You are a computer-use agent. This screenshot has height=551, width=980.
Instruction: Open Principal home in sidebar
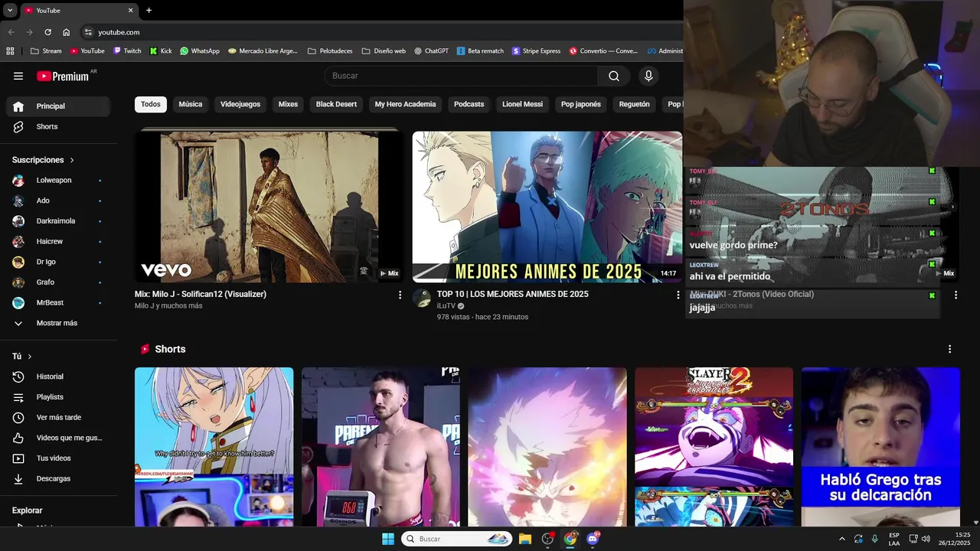[x=58, y=106]
